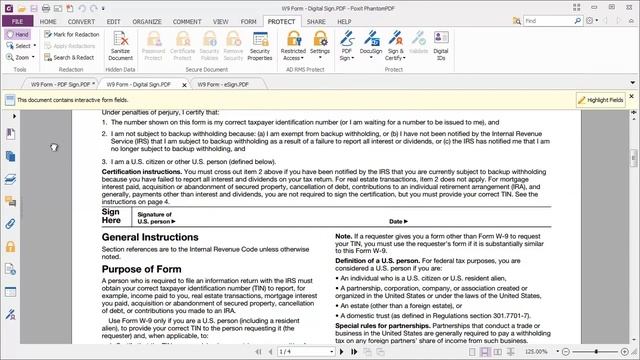
Task: Select continuous page view icon
Action: [x=485, y=351]
